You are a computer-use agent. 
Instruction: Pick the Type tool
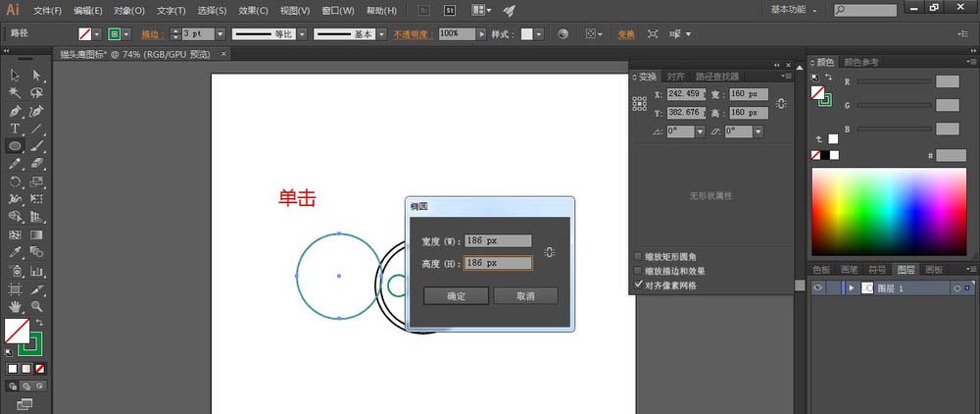click(15, 129)
